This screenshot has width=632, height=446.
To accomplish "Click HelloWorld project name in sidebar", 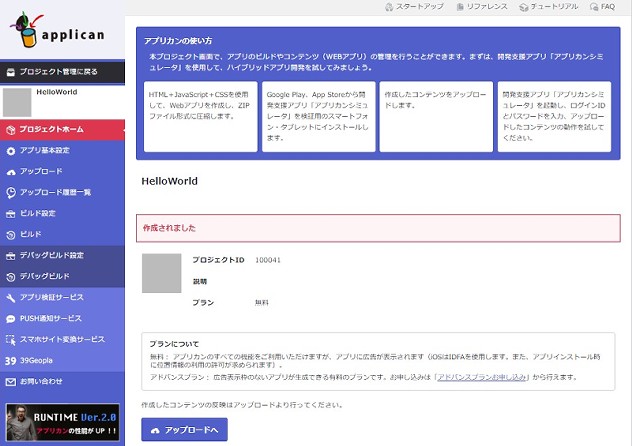I will pos(57,92).
